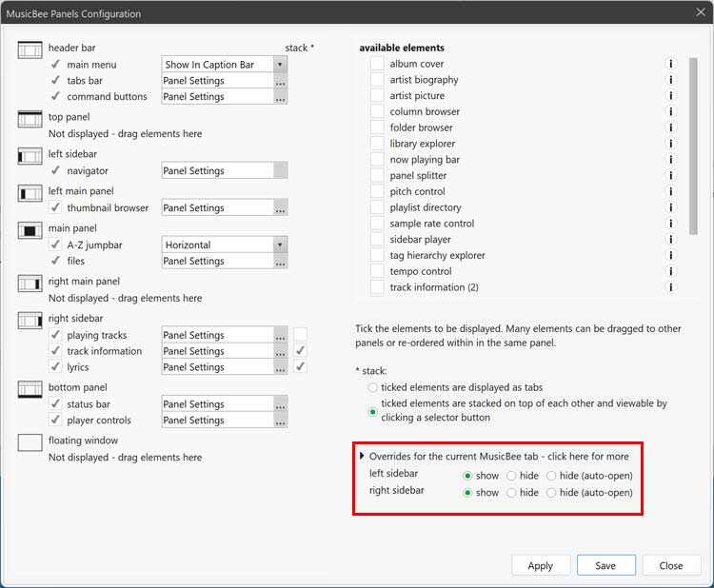Viewport: 714px width, 588px height.
Task: Untick the thumbnail browser checkbox
Action: [55, 207]
